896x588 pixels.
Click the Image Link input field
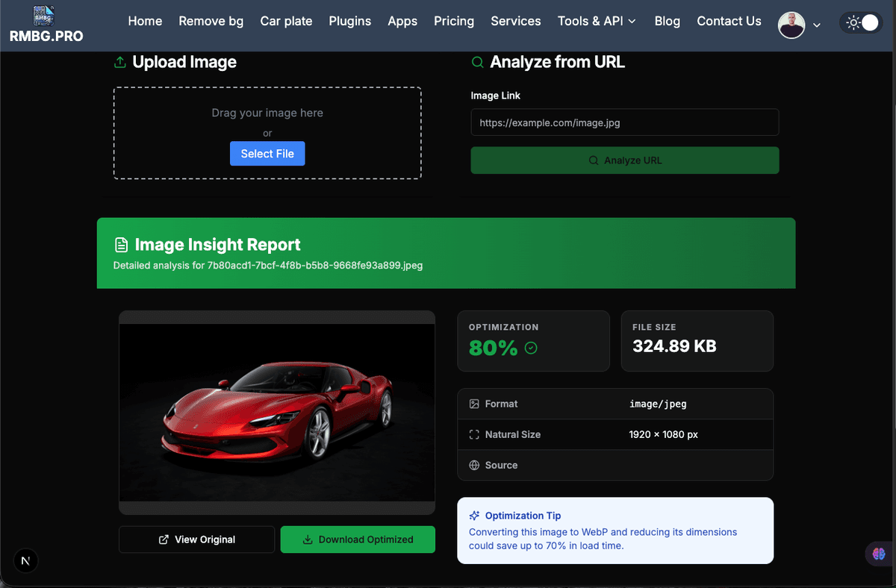pos(625,122)
